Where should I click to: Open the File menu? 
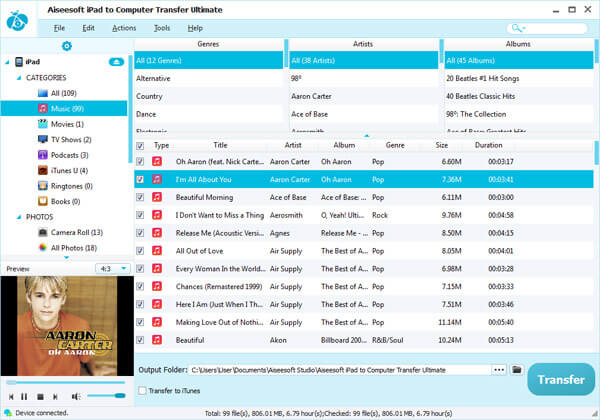(x=59, y=28)
